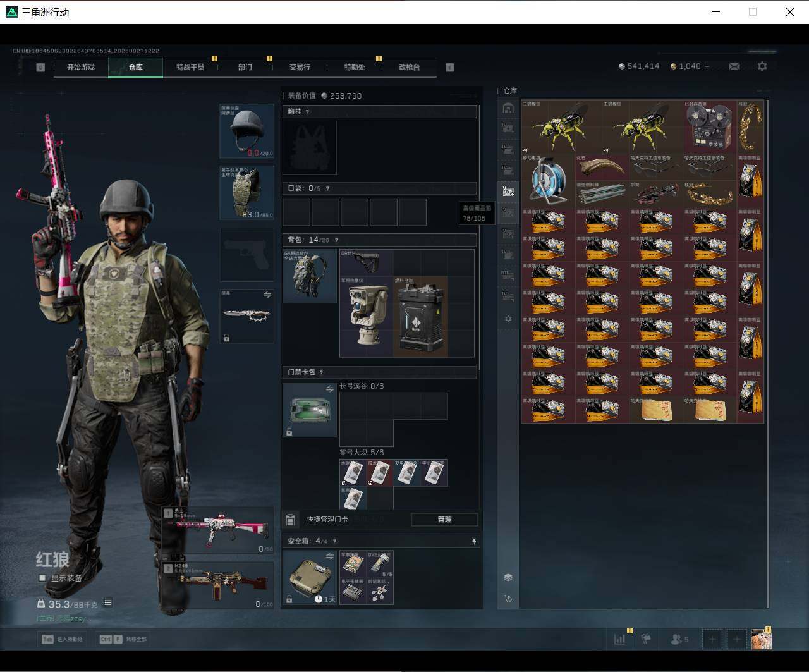Open the statistics bar chart icon
Viewport: 809px width, 672px height.
tap(620, 639)
